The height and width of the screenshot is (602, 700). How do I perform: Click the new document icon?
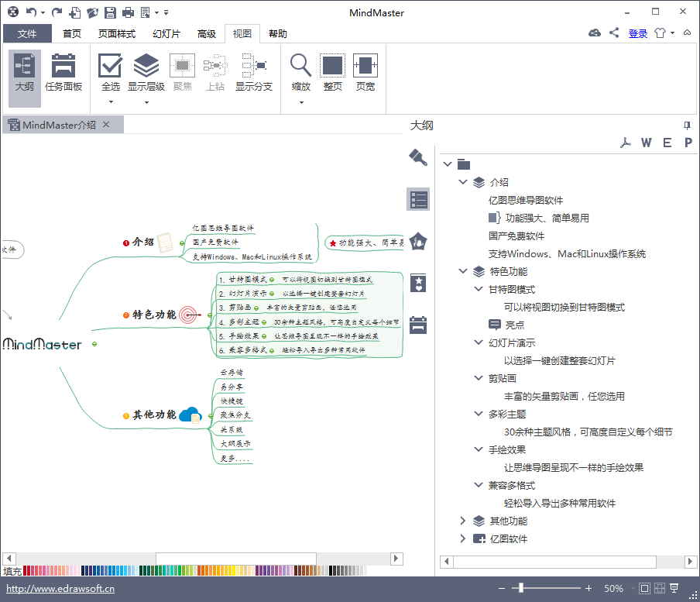click(75, 12)
